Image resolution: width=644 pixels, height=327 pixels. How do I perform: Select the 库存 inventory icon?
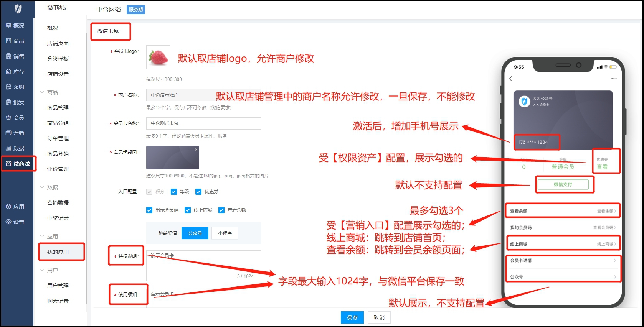(8, 72)
